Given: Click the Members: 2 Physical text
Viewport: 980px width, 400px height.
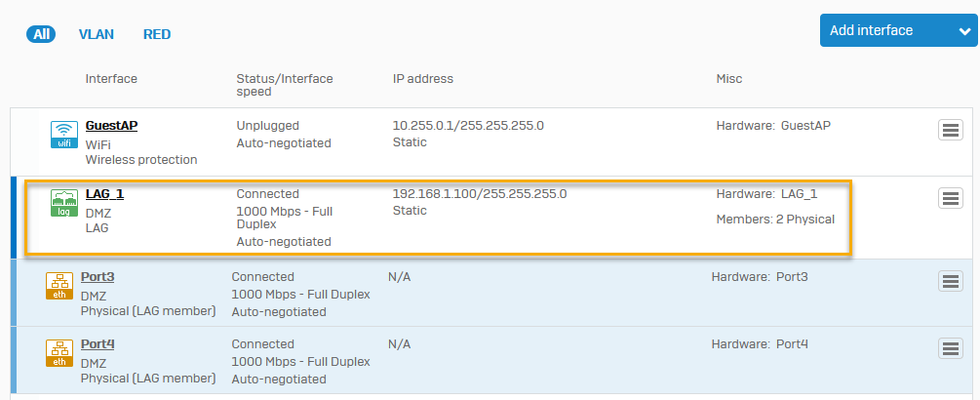Looking at the screenshot, I should [775, 220].
